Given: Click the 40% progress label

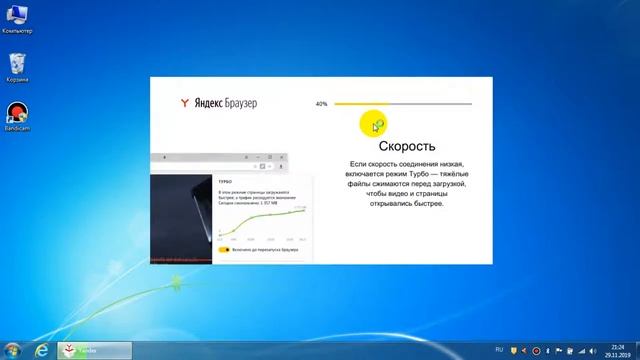Looking at the screenshot, I should pyautogui.click(x=322, y=104).
